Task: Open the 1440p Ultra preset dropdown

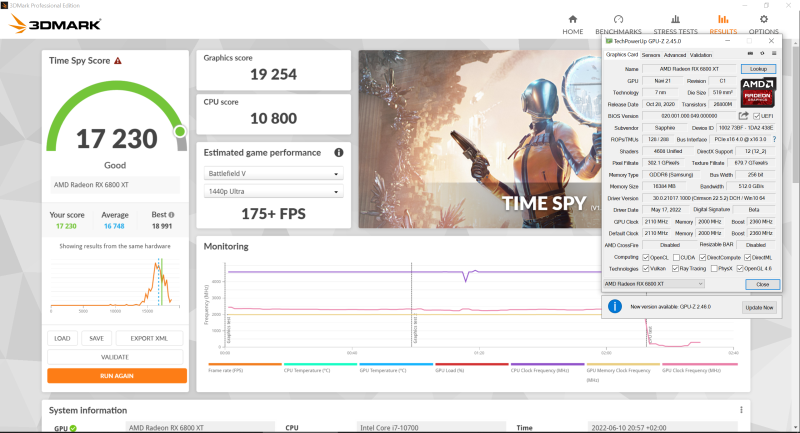Action: [x=273, y=191]
